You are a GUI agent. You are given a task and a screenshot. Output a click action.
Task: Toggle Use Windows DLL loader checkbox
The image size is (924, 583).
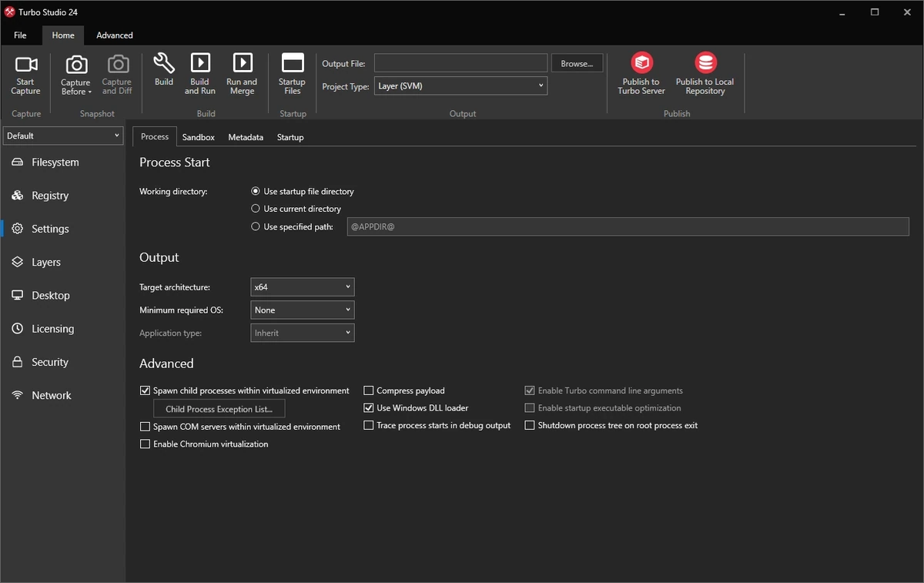(369, 408)
